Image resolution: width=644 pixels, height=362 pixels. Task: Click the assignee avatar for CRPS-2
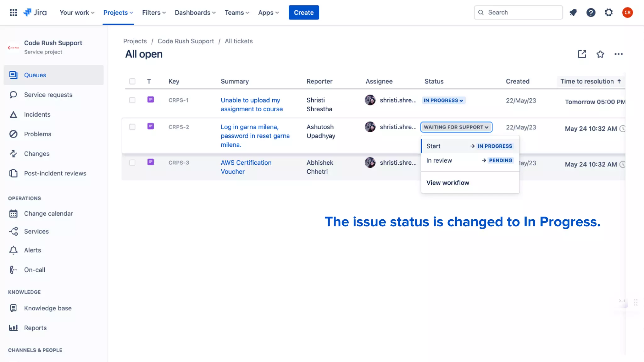pos(370,127)
